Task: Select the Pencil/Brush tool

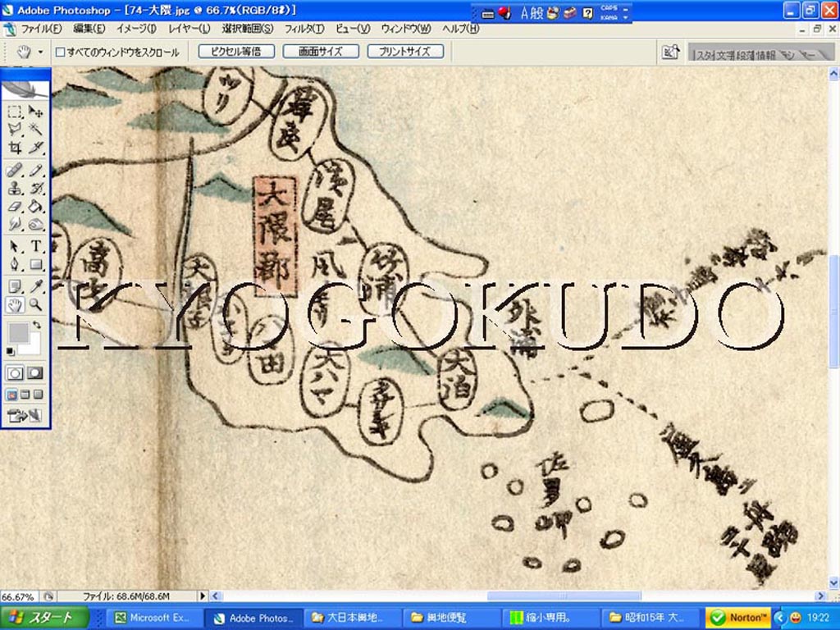Action: pyautogui.click(x=35, y=171)
